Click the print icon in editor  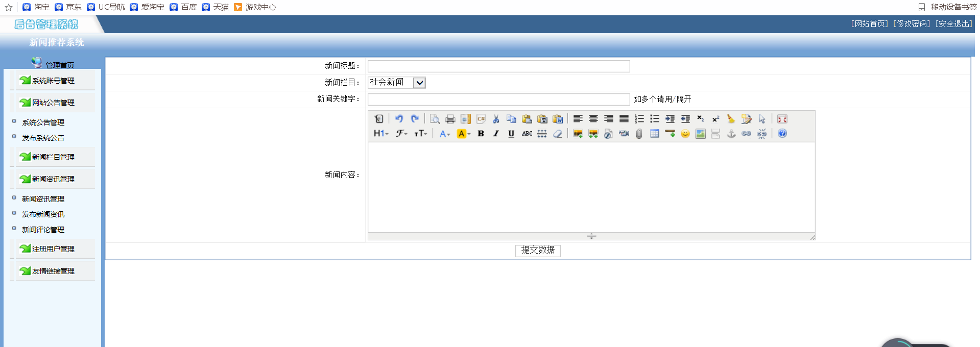pyautogui.click(x=450, y=119)
